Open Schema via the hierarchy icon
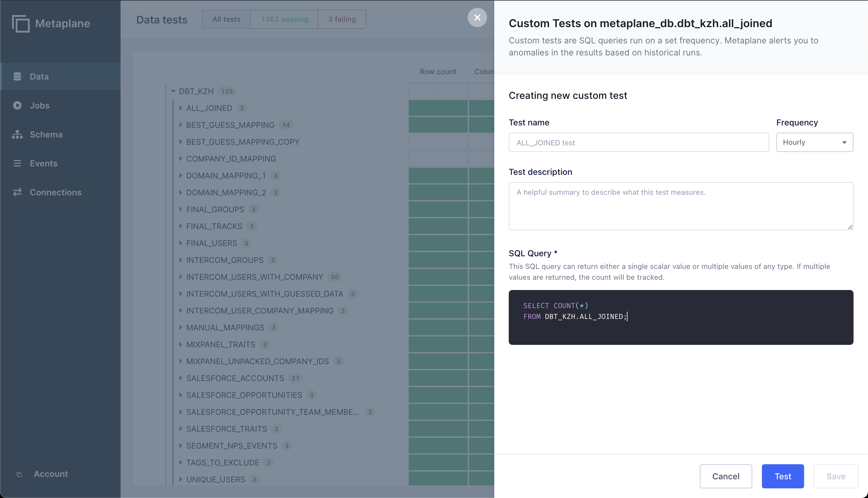868x498 pixels. tap(17, 134)
